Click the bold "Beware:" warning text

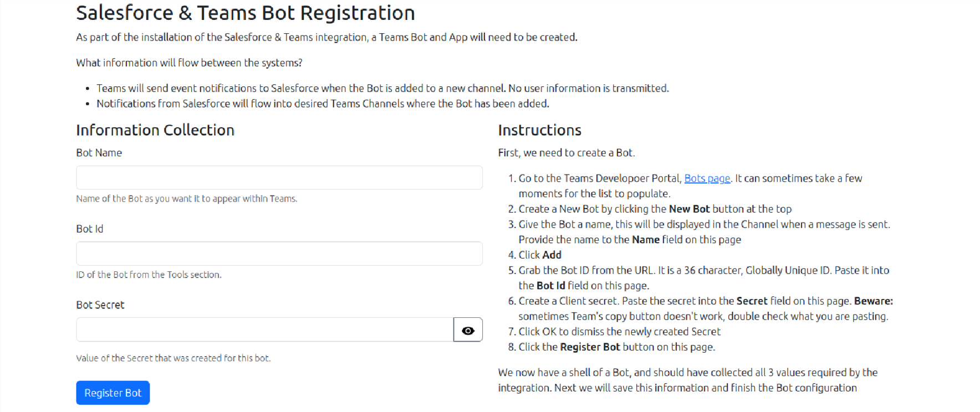[873, 301]
